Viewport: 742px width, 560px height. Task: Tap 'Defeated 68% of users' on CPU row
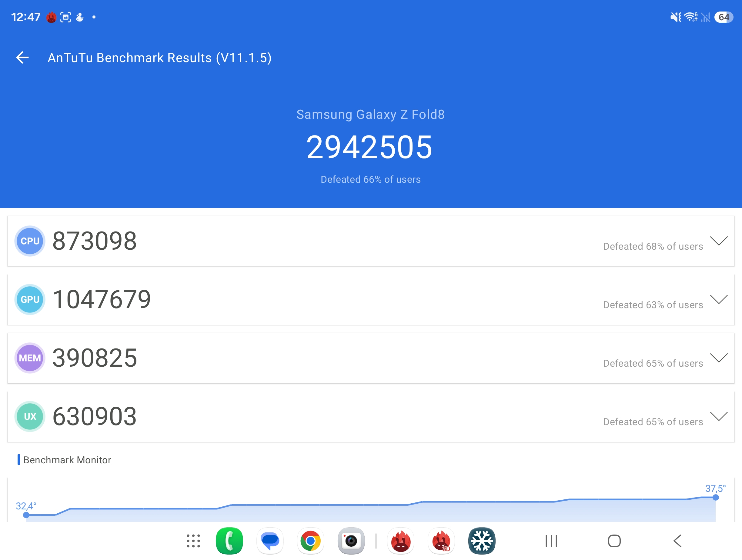tap(653, 246)
